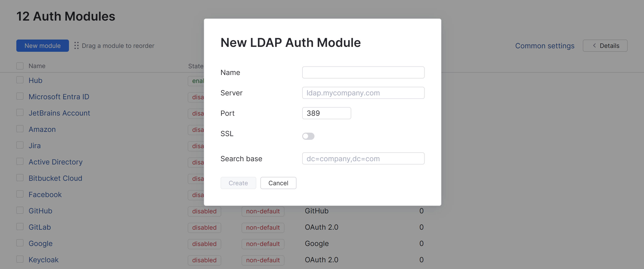Focus the Port number field
Screen dimensions: 644x269
[x=326, y=113]
